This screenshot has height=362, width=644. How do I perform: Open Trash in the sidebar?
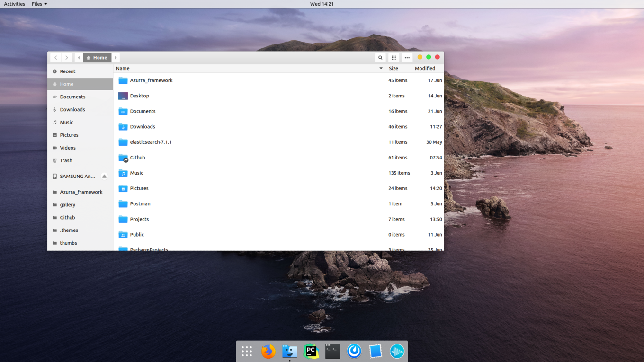coord(80,161)
